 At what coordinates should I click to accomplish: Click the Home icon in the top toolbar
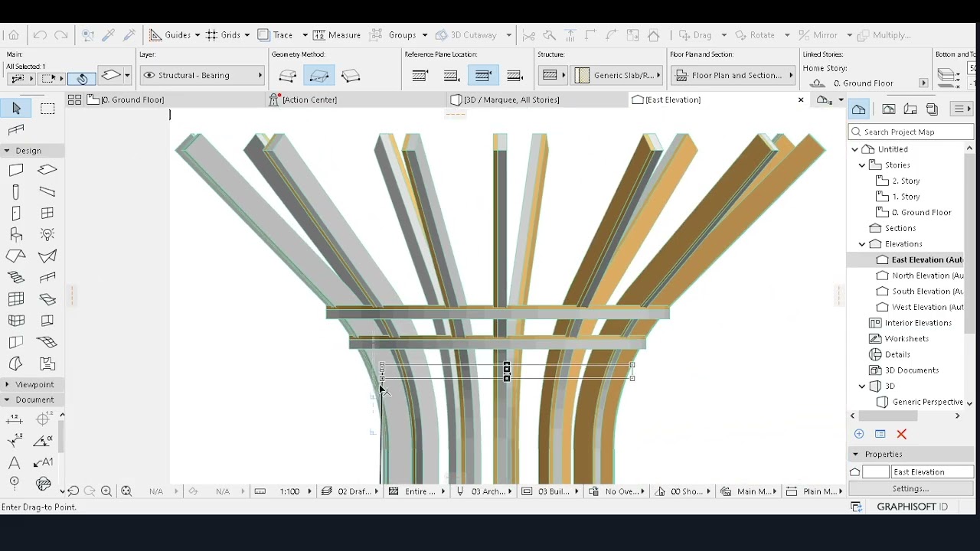pyautogui.click(x=13, y=35)
